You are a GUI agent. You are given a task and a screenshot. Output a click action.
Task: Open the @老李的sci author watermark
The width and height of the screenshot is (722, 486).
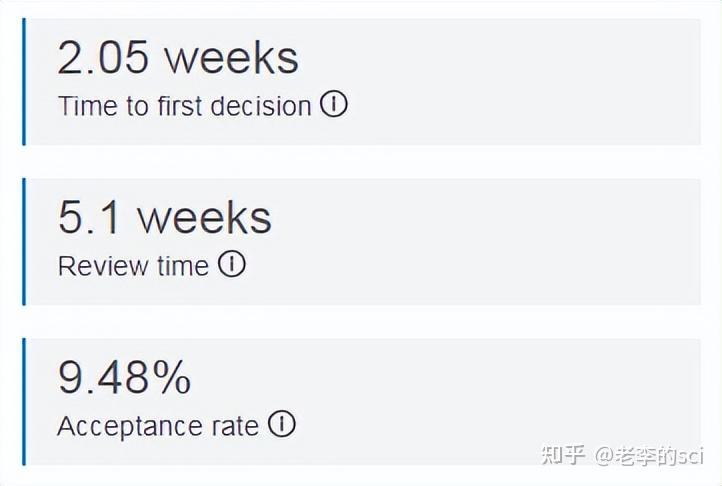coord(649,456)
